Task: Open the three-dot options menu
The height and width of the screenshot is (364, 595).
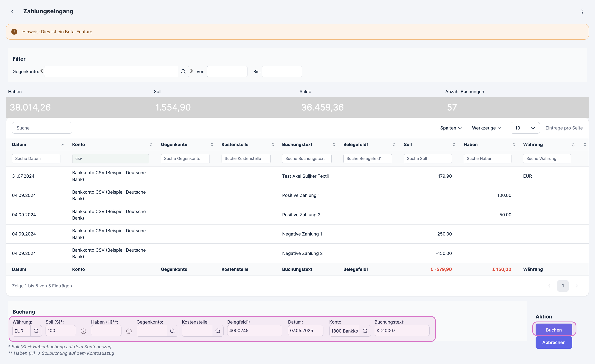Action: (x=582, y=11)
